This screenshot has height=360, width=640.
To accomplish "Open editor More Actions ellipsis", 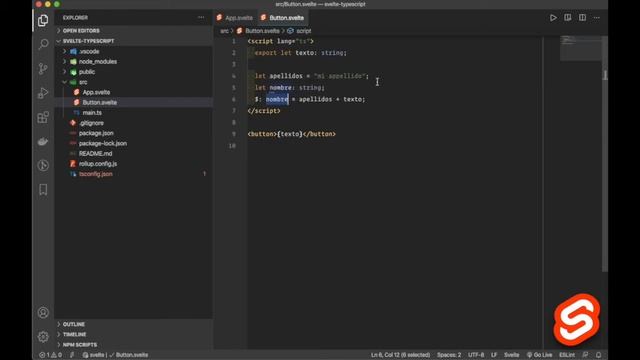I will pos(597,18).
